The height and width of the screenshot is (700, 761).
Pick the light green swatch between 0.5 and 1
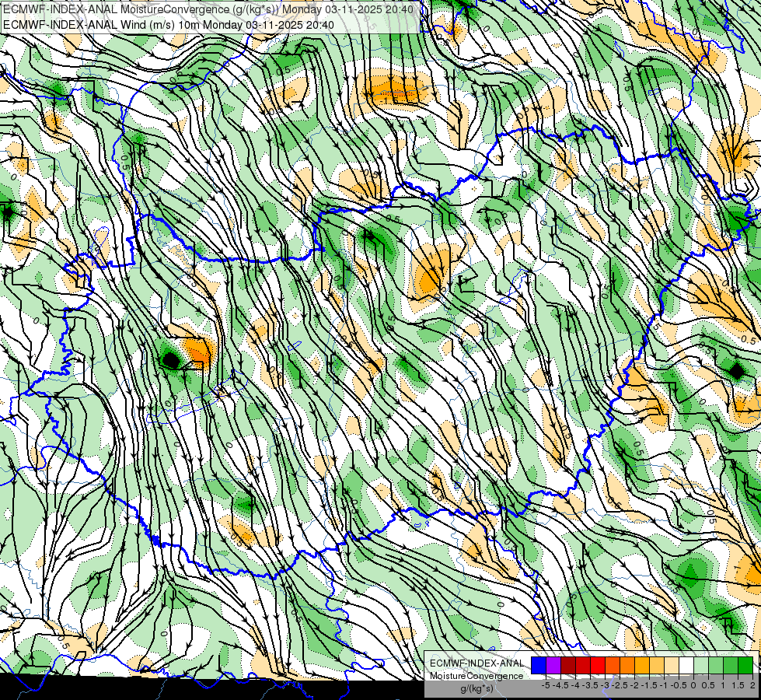point(716,666)
